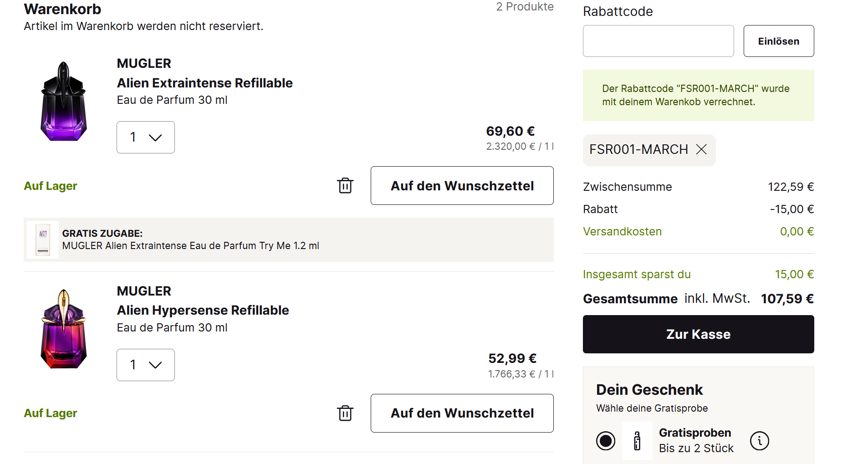The height and width of the screenshot is (464, 868).
Task: Click the free Try Me sample thumbnail
Action: (43, 240)
